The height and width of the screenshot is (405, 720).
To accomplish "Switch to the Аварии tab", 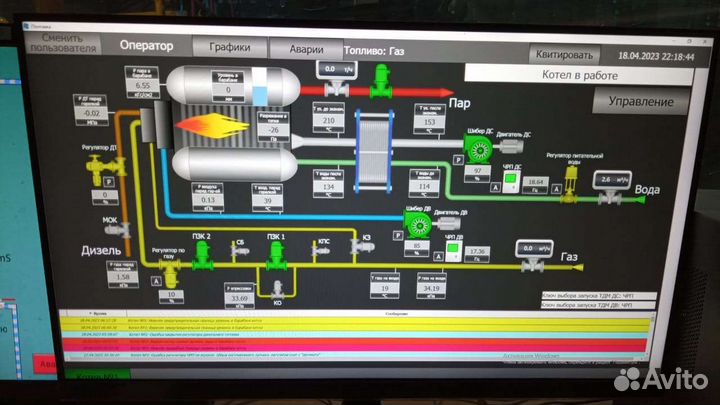I will (306, 48).
